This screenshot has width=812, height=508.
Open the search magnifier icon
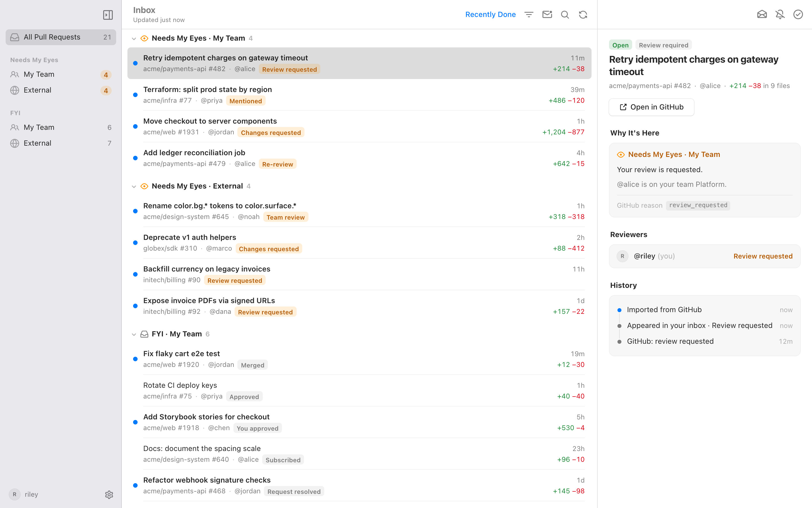pos(565,14)
